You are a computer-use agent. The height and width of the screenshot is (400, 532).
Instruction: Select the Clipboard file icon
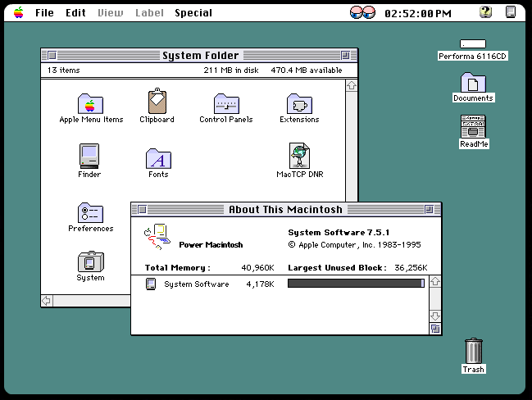[157, 101]
